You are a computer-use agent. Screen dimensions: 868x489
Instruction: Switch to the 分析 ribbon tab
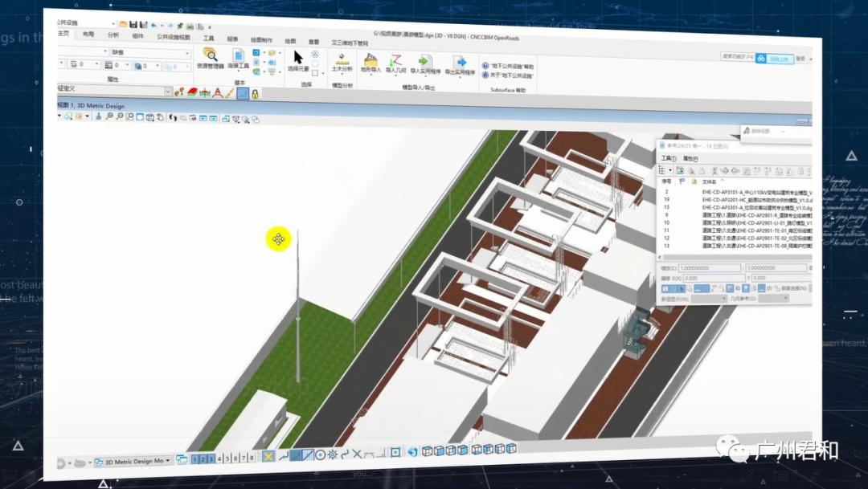click(113, 35)
